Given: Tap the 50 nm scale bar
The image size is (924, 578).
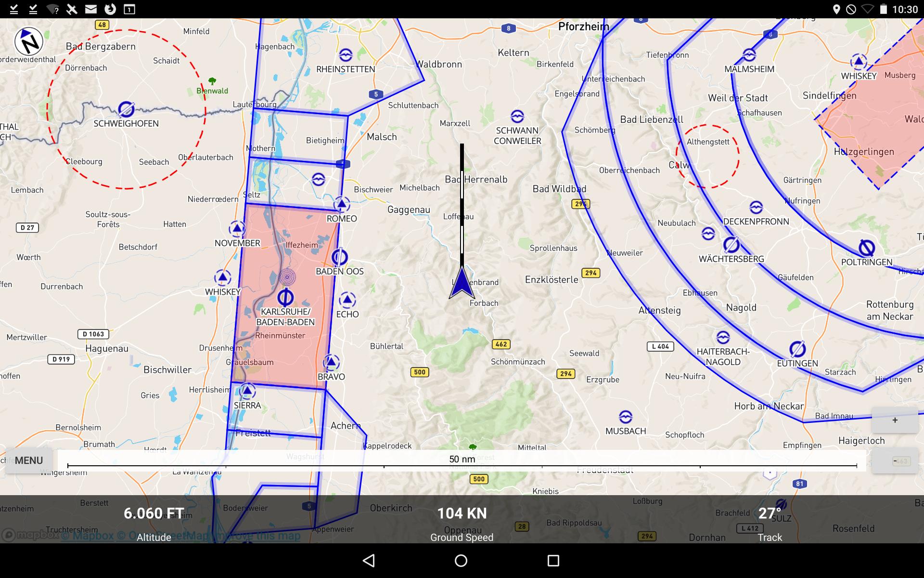Looking at the screenshot, I should (462, 461).
